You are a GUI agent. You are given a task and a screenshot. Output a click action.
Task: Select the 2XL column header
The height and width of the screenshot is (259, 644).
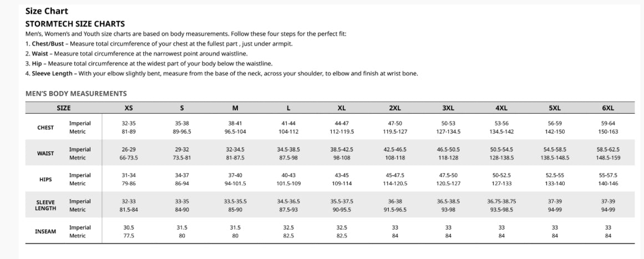(395, 108)
